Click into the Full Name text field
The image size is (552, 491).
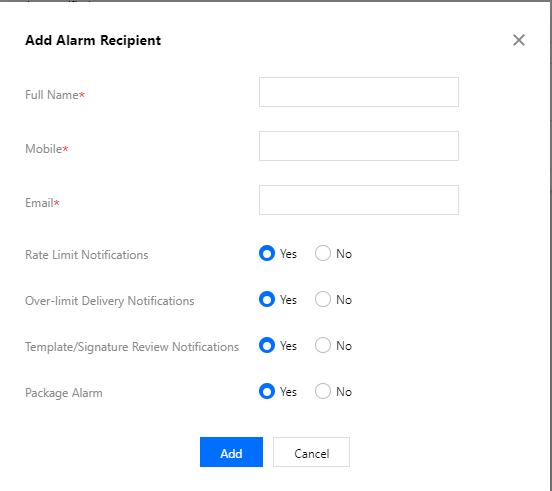click(x=359, y=92)
